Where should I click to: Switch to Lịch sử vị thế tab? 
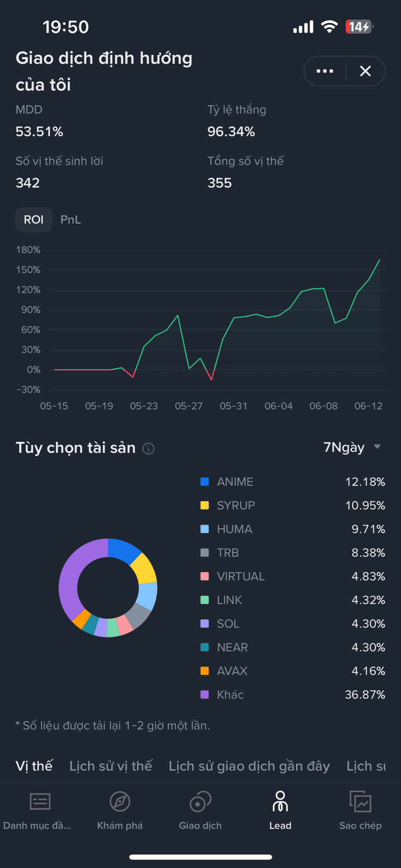click(111, 766)
